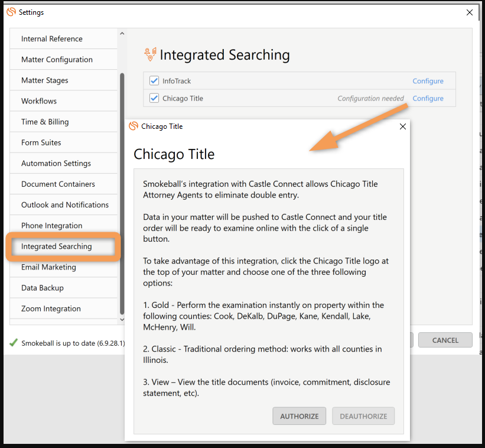Click green up-to-date checkmark icon

pyautogui.click(x=14, y=342)
